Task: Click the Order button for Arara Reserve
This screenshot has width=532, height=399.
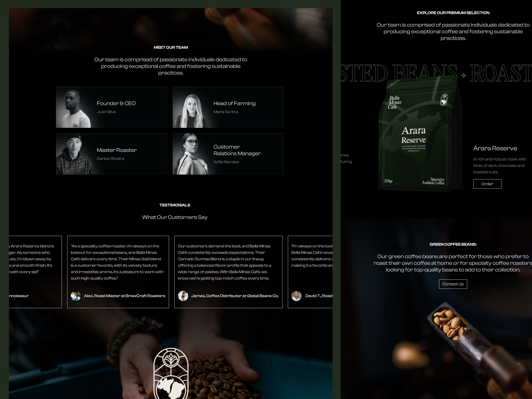Action: coord(487,184)
